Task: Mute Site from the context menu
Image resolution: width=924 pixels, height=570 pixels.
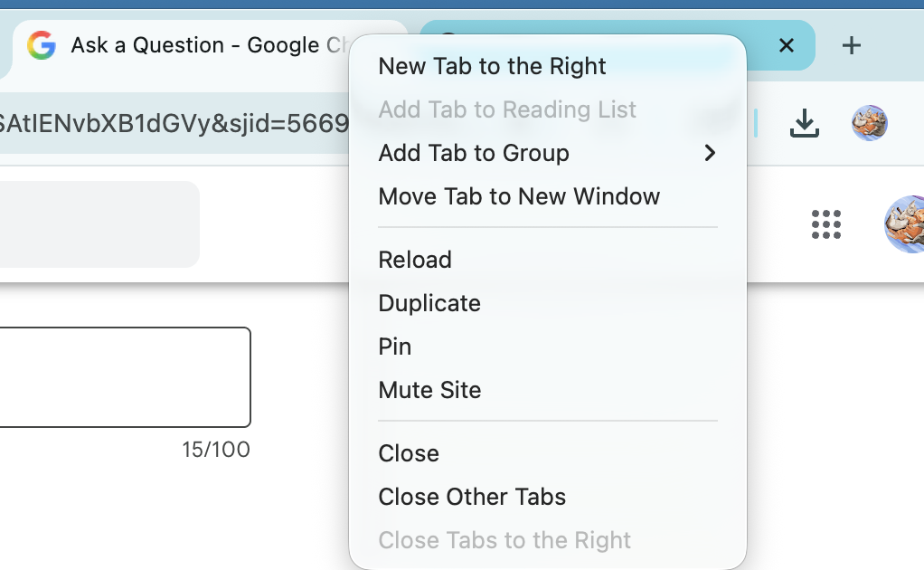Action: pos(429,390)
